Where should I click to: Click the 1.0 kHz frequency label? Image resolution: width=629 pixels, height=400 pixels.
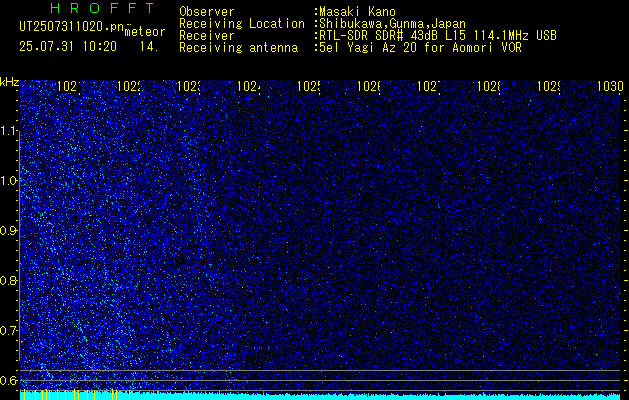10,181
